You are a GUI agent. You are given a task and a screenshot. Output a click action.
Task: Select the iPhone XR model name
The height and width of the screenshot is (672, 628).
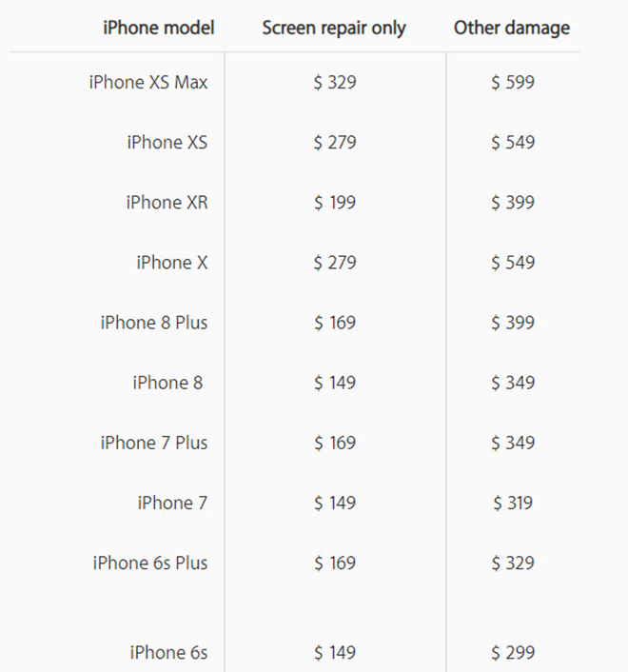(x=167, y=202)
